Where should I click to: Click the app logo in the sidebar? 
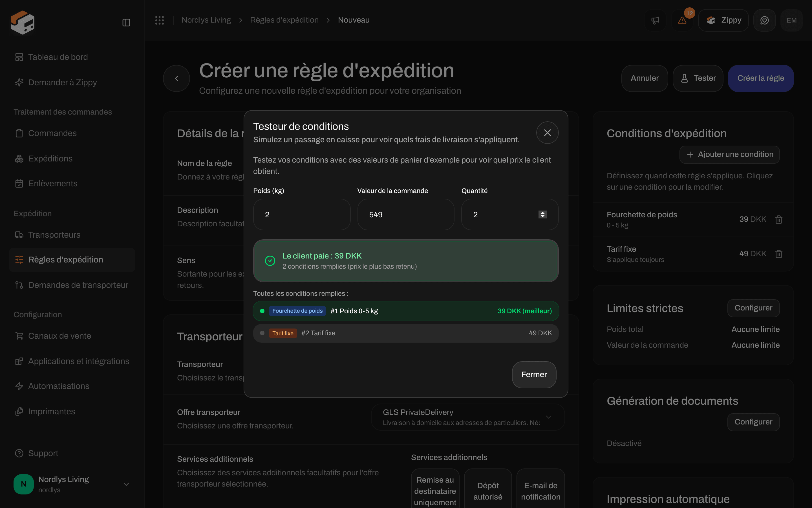coord(23,22)
